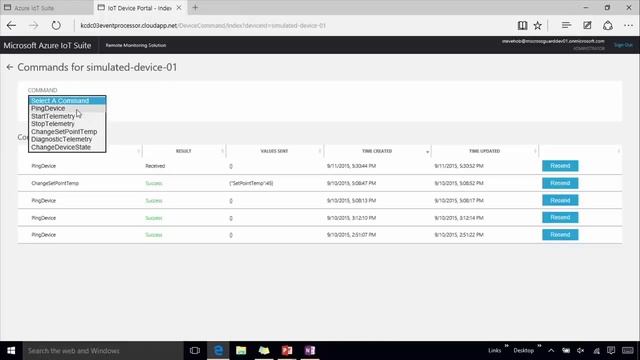The height and width of the screenshot is (360, 640).
Task: Open the Windows Start menu
Action: coord(11,351)
